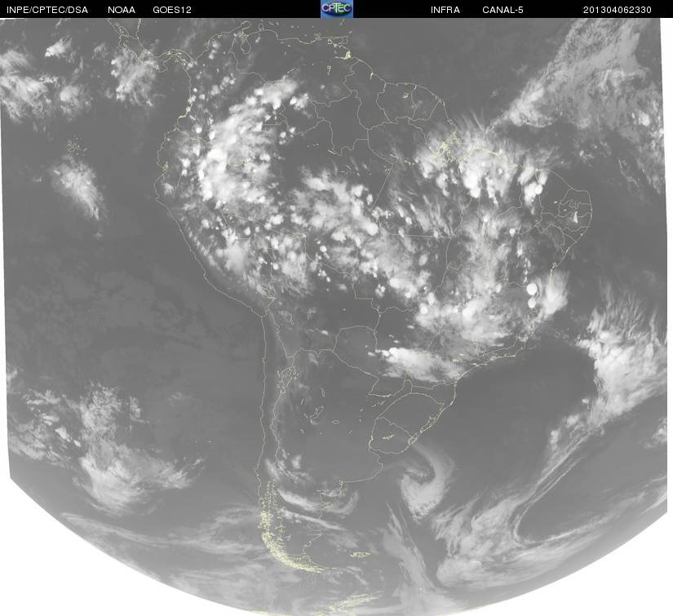This screenshot has height=616, width=673.
Task: Click the INFRA label in header
Action: pos(445,10)
